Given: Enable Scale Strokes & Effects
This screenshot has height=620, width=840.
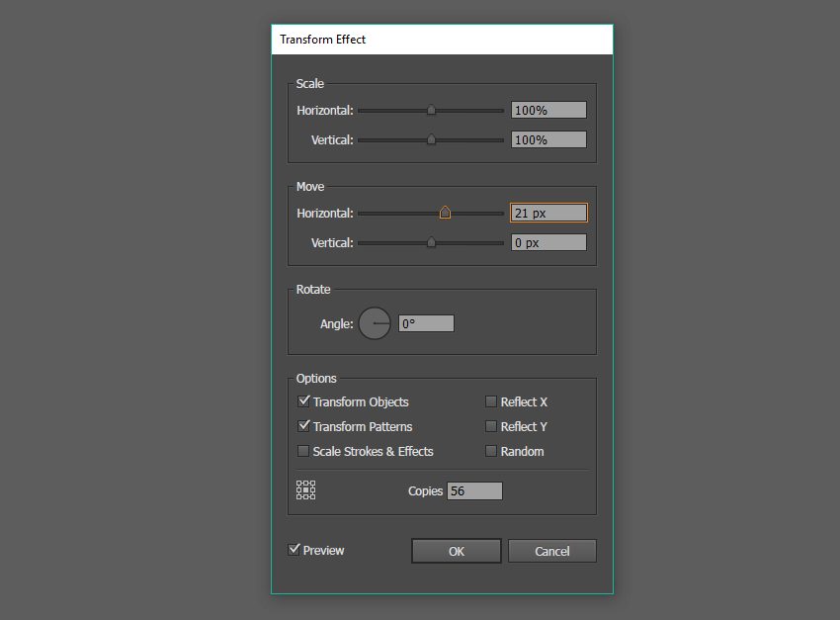Looking at the screenshot, I should (304, 451).
